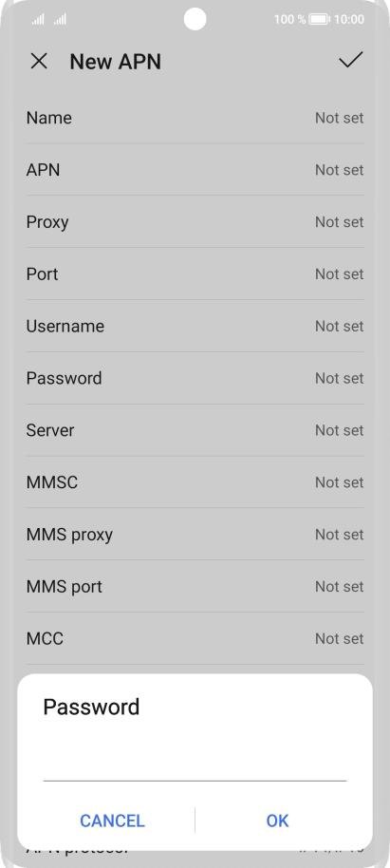Viewport: 390px width, 868px height.
Task: Open the APN setting row
Action: pyautogui.click(x=195, y=170)
